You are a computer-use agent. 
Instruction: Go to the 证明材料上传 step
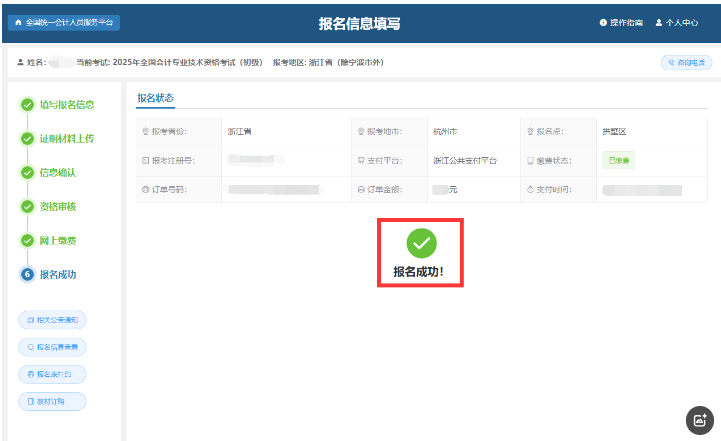pyautogui.click(x=66, y=138)
